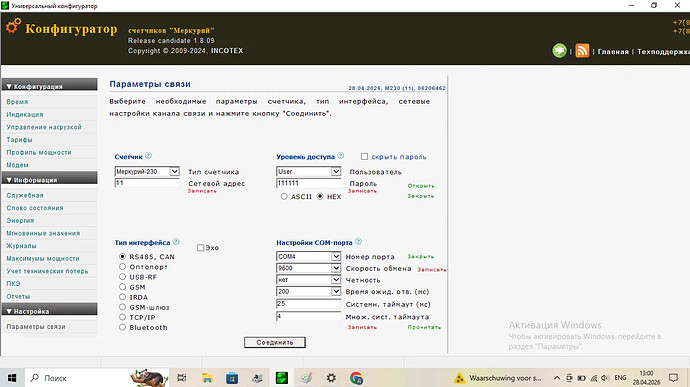Open Четность parity dropdown
The width and height of the screenshot is (690, 387).
308,280
